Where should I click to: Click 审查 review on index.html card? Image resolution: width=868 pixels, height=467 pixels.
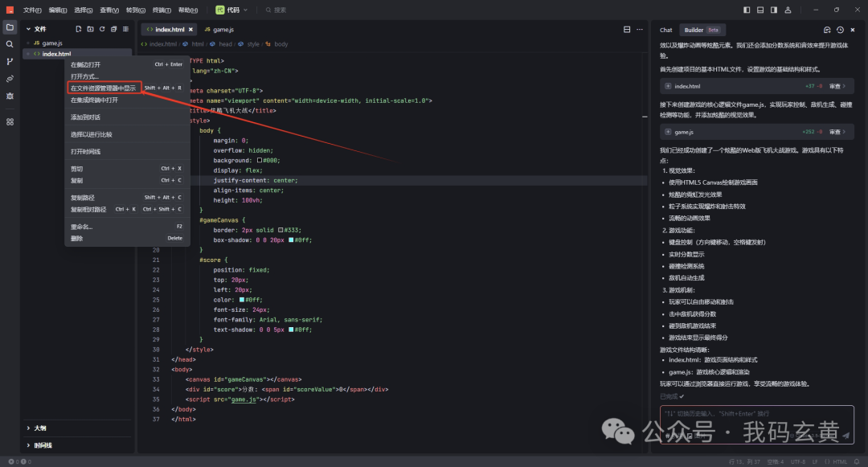(x=837, y=86)
